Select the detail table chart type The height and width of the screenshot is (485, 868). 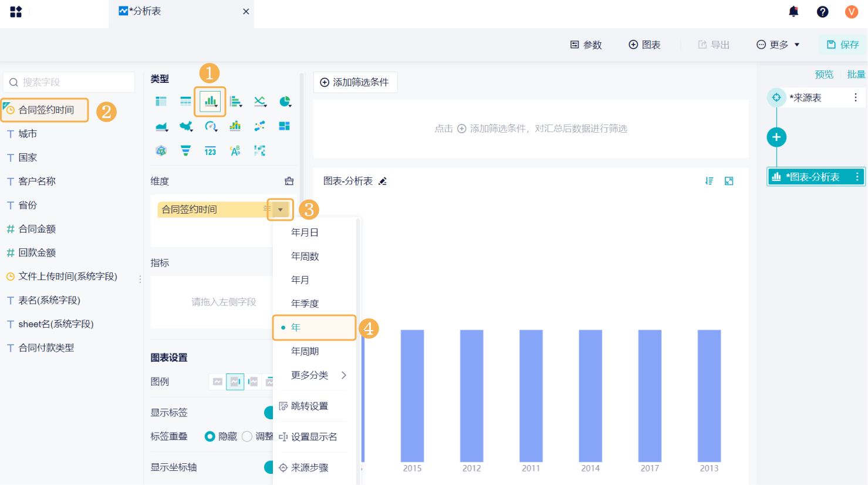[x=185, y=102]
